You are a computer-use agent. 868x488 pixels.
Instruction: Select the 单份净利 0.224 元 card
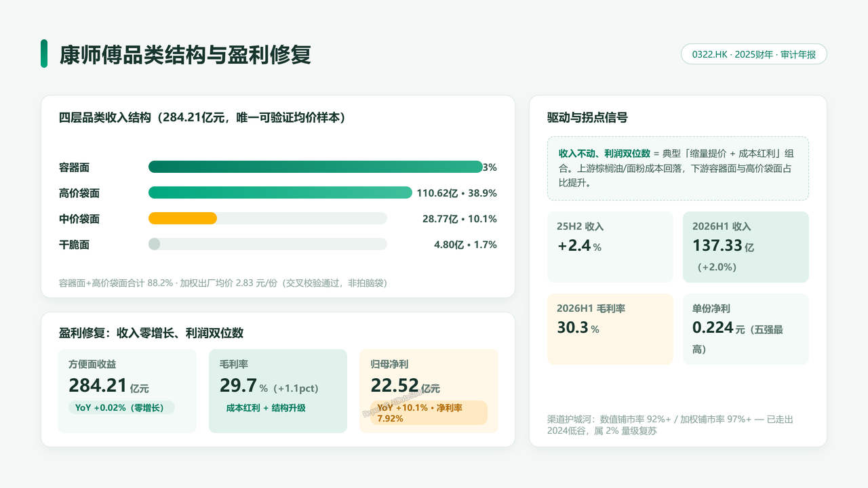coord(746,329)
